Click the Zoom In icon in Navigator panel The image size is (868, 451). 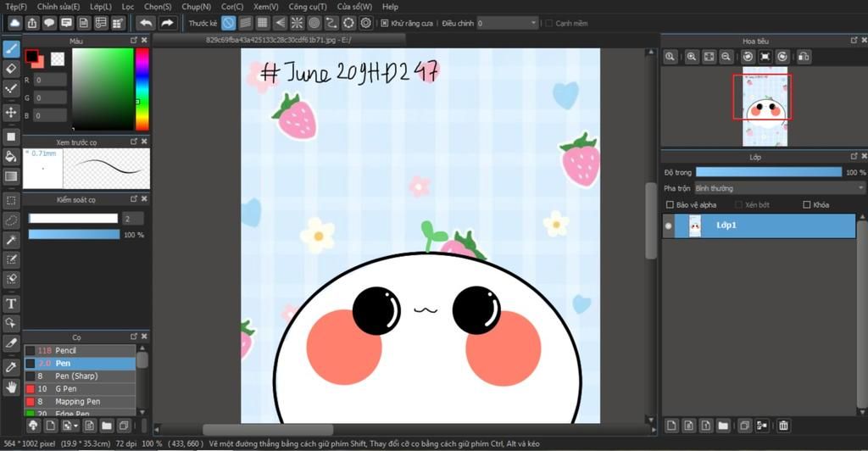(x=692, y=57)
